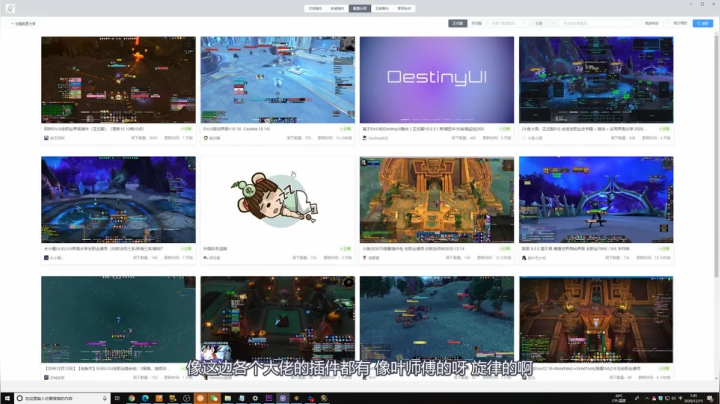720x404 pixels.
Task: Click the microphone icon in taskbar search
Action: click(x=105, y=398)
